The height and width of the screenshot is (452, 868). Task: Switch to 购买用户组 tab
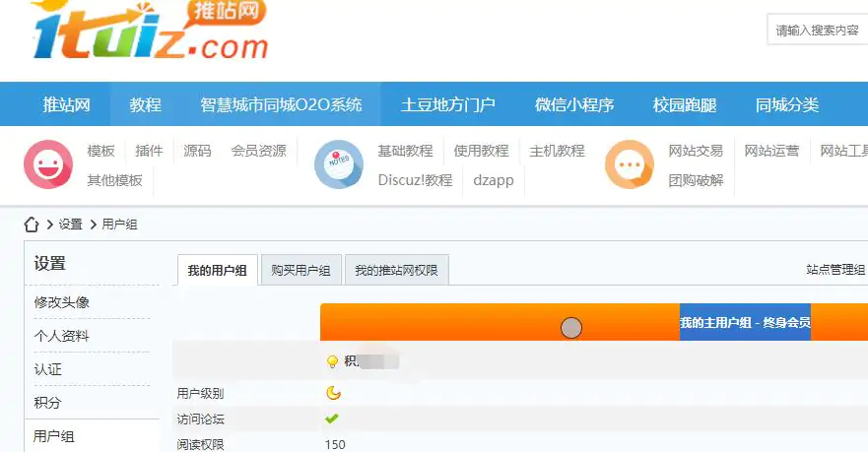coord(300,270)
